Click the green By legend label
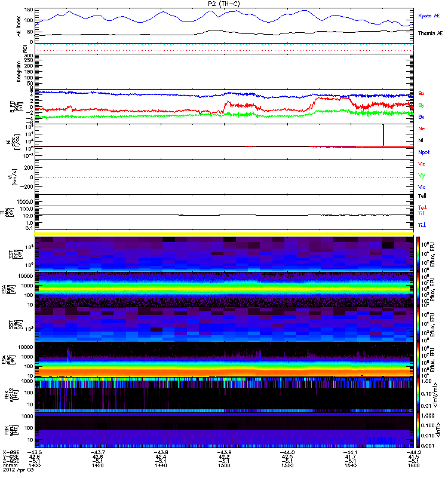The image size is (448, 478). 421,106
